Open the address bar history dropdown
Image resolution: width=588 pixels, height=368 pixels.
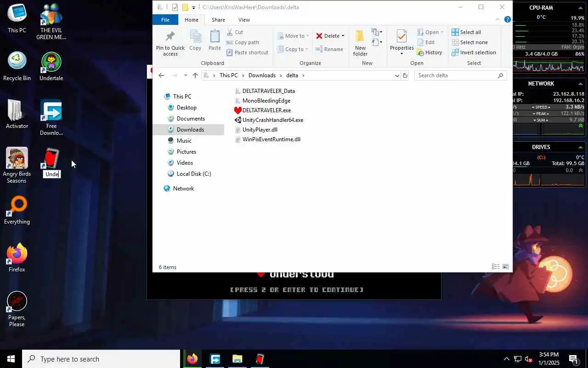tap(397, 75)
